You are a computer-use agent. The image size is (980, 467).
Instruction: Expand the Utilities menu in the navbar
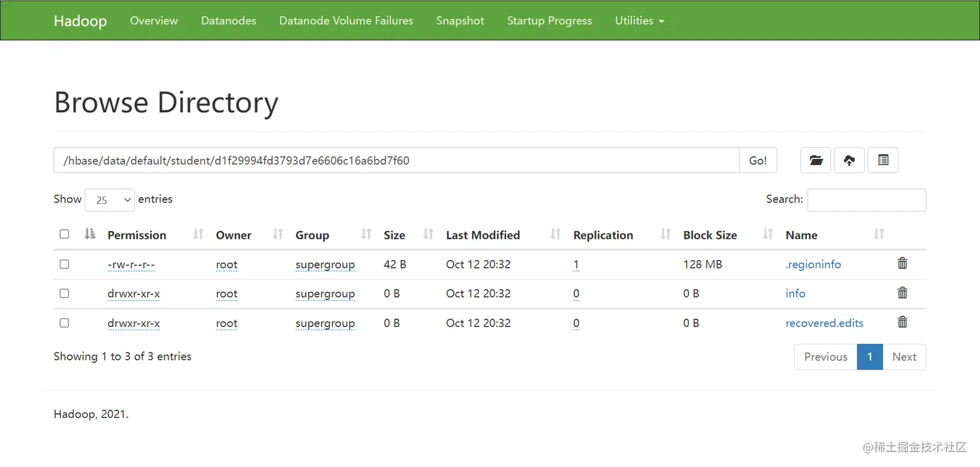[639, 21]
